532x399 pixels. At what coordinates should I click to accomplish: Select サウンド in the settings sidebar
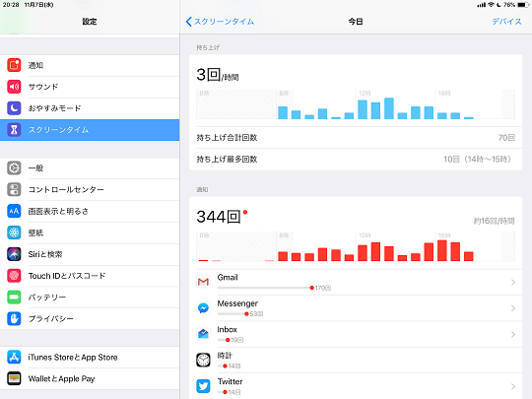pyautogui.click(x=90, y=87)
